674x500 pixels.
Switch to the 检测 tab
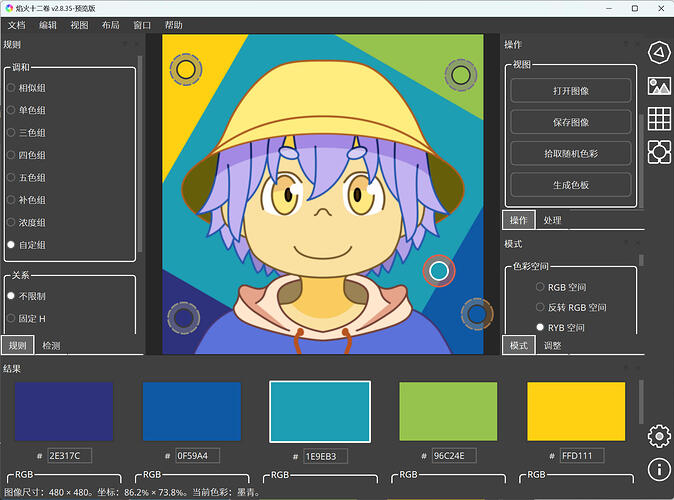coord(50,345)
